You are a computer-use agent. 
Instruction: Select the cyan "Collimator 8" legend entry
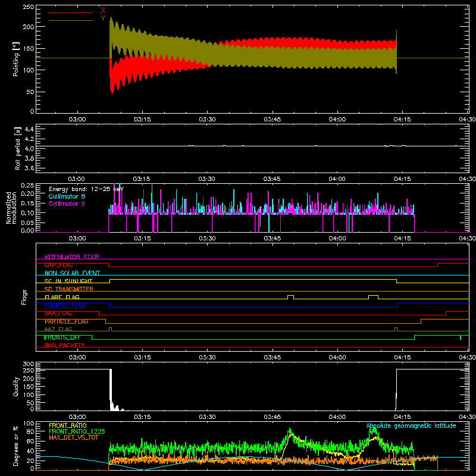(x=67, y=196)
